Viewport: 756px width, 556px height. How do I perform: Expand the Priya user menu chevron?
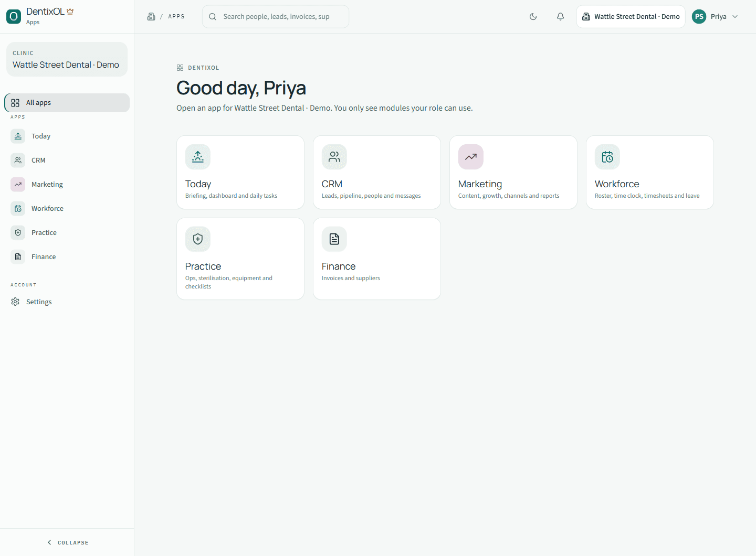pyautogui.click(x=735, y=17)
